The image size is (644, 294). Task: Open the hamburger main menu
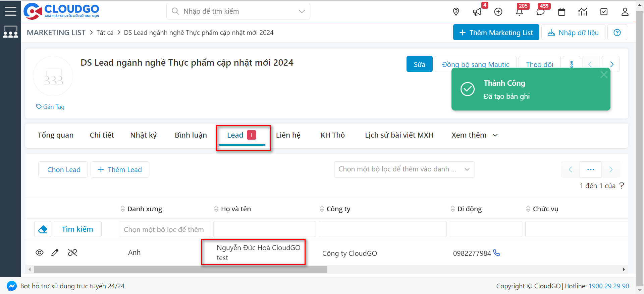(10, 11)
